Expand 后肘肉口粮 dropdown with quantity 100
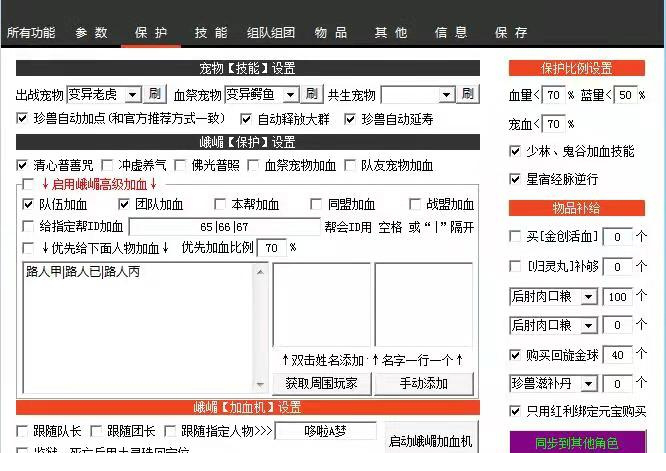This screenshot has width=666, height=471. [x=588, y=296]
